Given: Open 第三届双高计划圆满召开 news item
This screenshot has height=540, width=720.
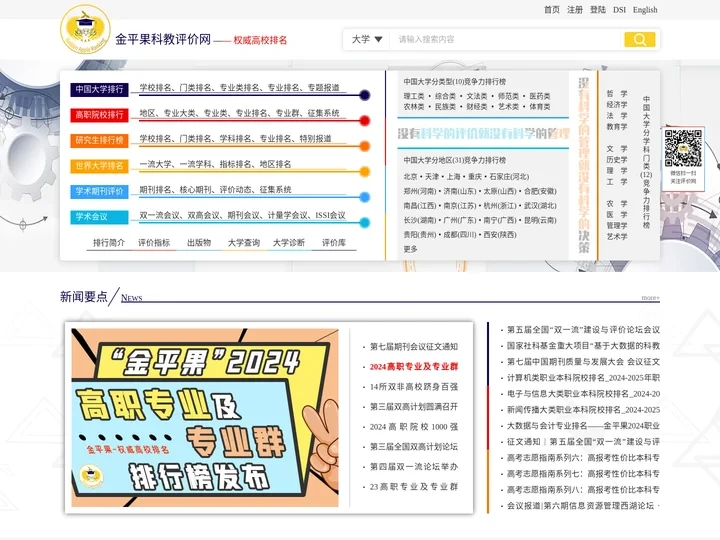Looking at the screenshot, I should click(414, 406).
